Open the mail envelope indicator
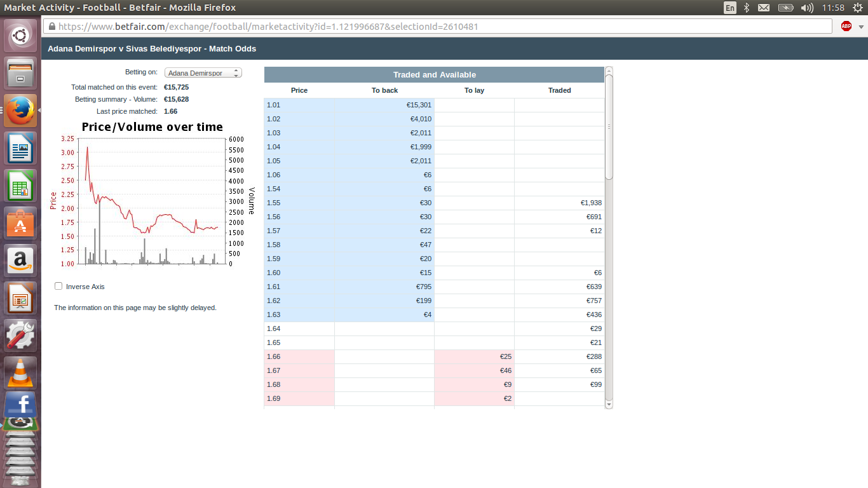 [x=764, y=8]
